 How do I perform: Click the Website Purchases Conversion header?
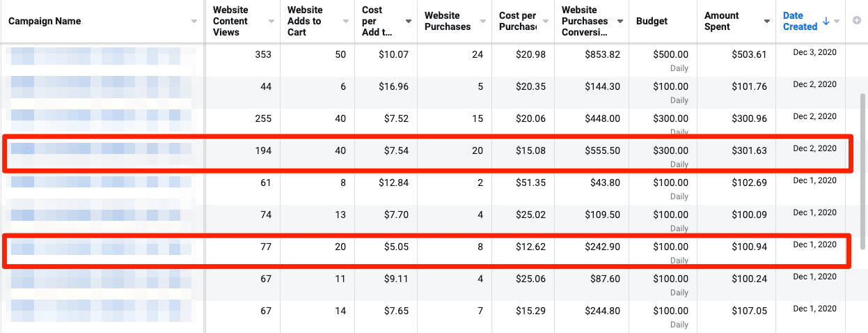[585, 22]
